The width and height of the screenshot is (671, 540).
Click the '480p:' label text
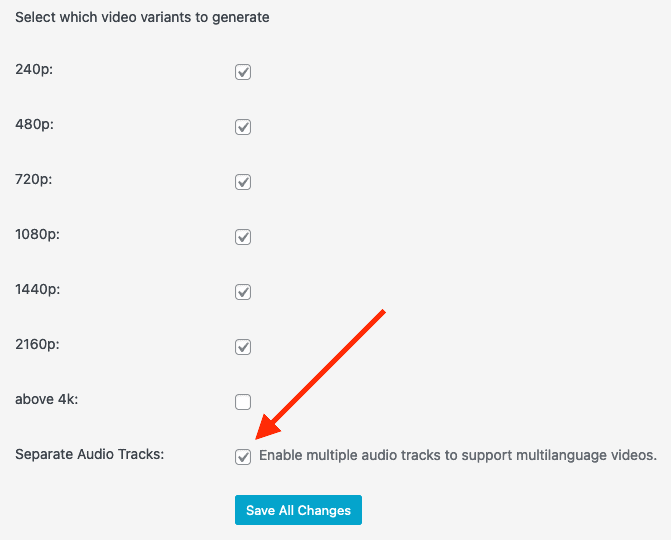[34, 125]
